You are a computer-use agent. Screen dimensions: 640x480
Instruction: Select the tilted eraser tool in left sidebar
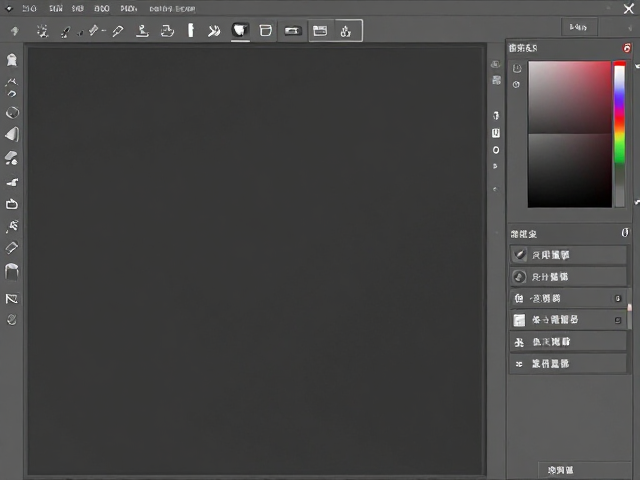click(11, 247)
